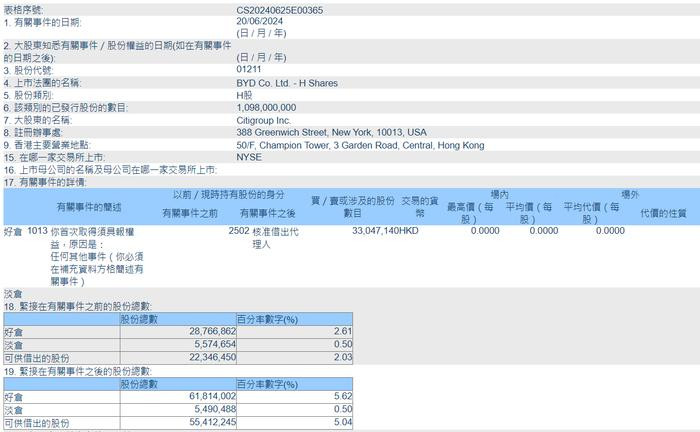The image size is (700, 432).
Task: Select the label 17. 有關事件的詳情
Action: [x=45, y=183]
